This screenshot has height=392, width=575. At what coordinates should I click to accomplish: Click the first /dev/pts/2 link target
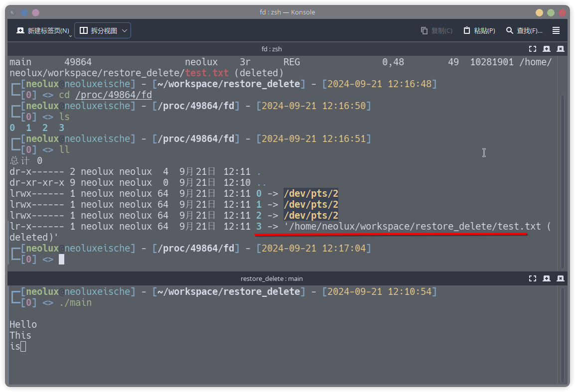[x=311, y=193]
